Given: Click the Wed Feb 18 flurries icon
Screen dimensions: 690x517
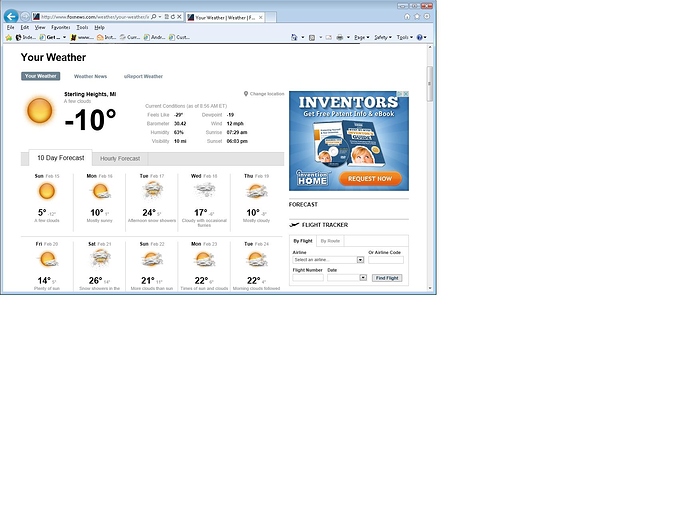Looking at the screenshot, I should pyautogui.click(x=204, y=191).
